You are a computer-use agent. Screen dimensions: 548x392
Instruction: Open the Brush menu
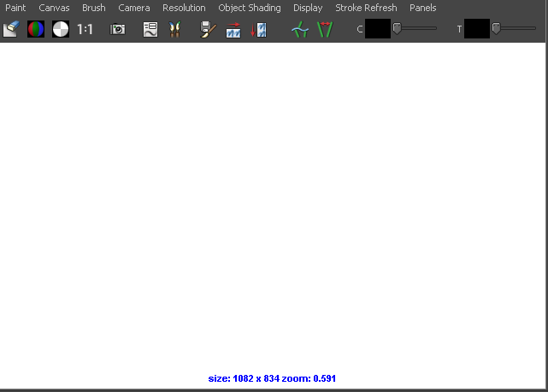coord(94,8)
